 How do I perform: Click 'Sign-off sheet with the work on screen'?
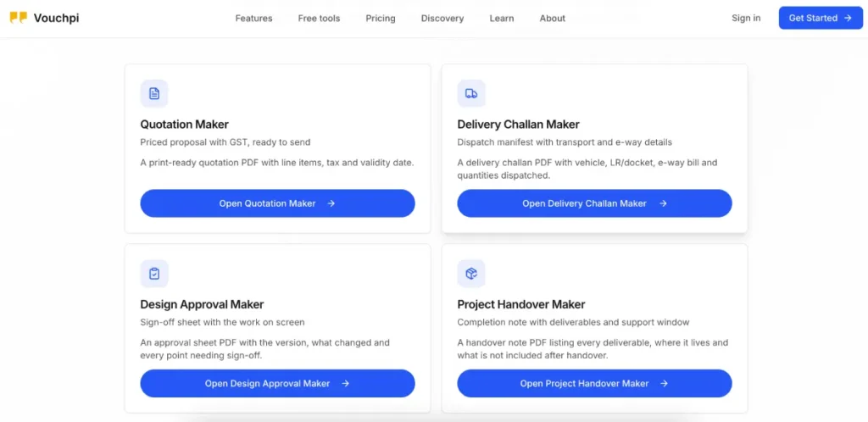click(x=223, y=322)
